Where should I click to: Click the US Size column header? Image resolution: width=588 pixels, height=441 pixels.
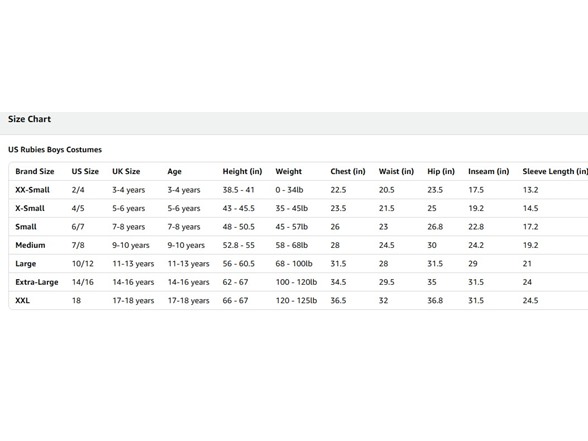coord(85,171)
